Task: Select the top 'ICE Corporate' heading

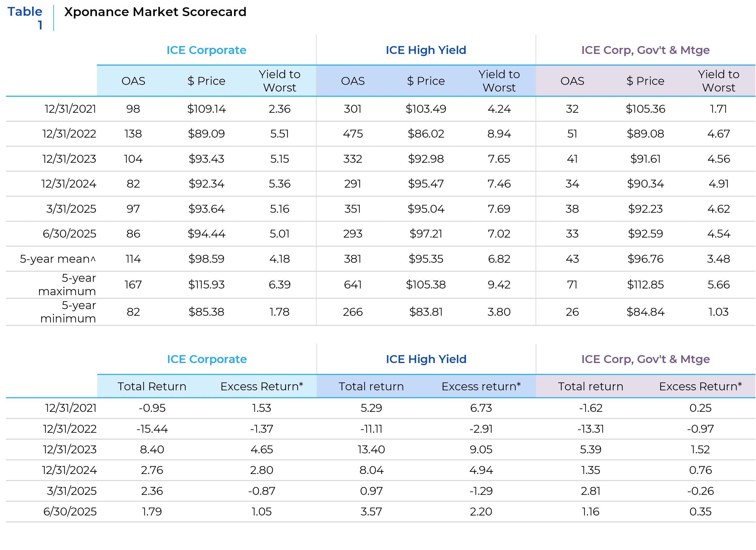Action: pyautogui.click(x=206, y=50)
